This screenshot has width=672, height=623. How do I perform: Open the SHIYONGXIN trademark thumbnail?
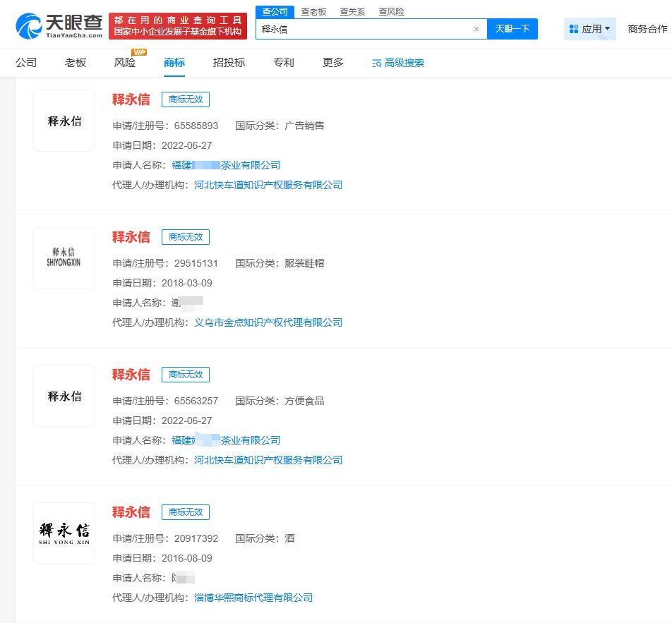click(x=64, y=258)
